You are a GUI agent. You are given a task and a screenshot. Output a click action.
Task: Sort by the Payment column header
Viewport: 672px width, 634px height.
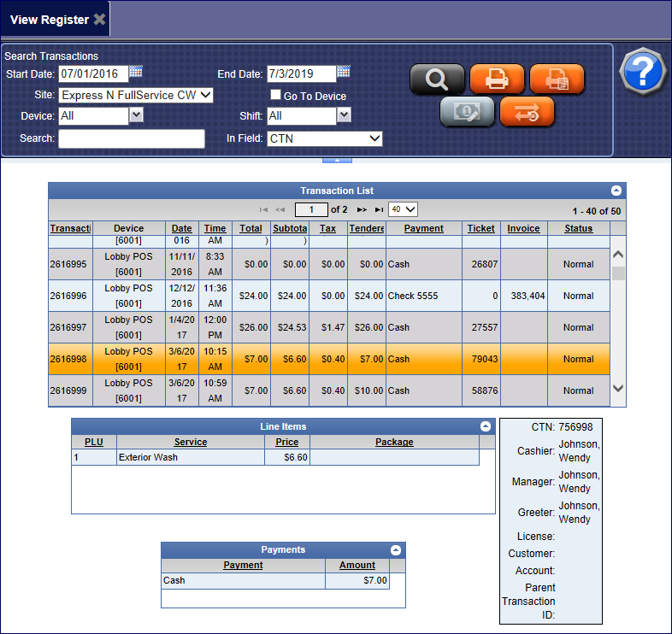pos(424,228)
